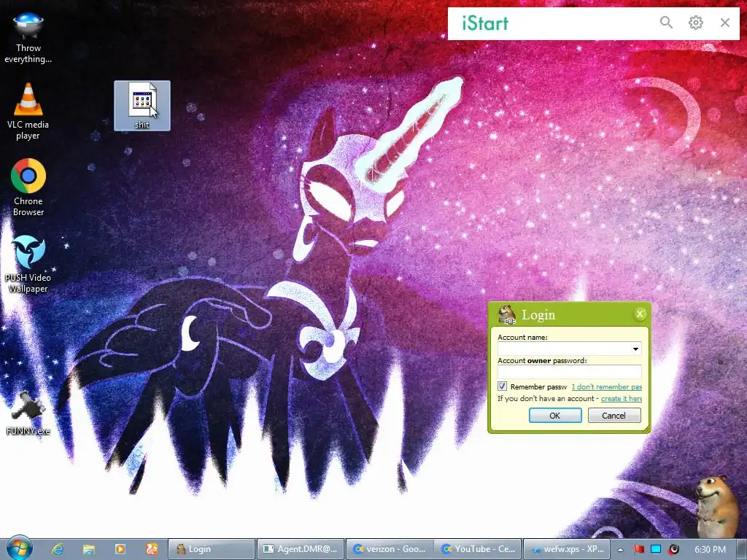747x560 pixels.
Task: Click the Account owner password field
Action: click(x=569, y=372)
